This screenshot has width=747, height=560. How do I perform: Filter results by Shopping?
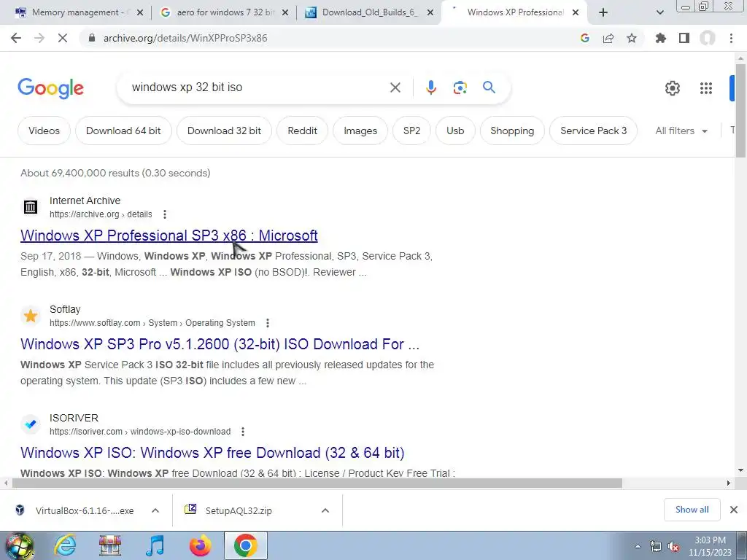512,131
